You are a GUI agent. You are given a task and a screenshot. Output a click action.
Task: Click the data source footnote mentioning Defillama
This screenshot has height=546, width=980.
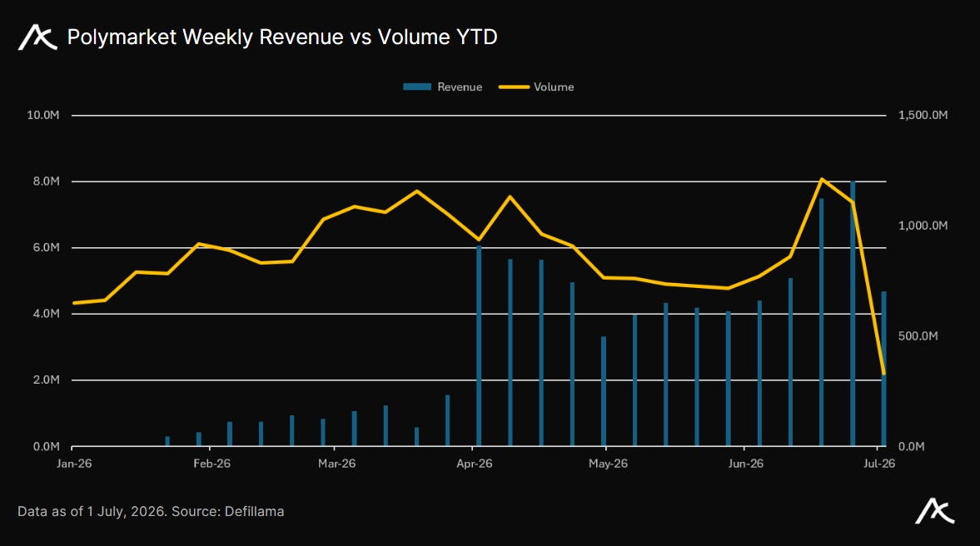pyautogui.click(x=151, y=511)
